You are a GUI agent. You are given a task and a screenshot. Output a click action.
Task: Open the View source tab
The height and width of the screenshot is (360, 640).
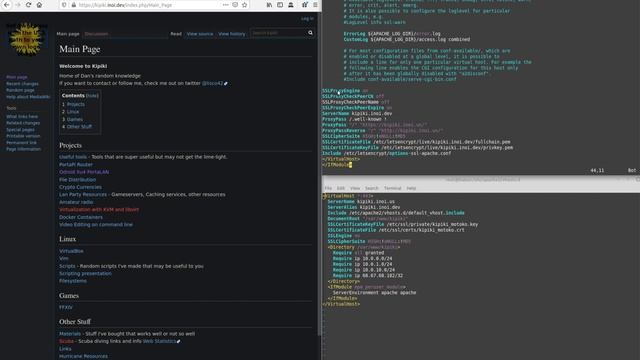(200, 34)
